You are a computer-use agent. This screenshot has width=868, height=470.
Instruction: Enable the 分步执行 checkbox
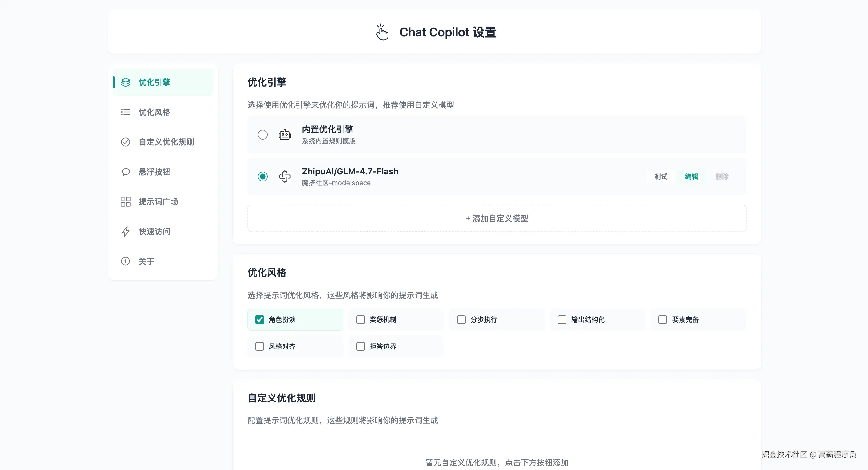[461, 320]
